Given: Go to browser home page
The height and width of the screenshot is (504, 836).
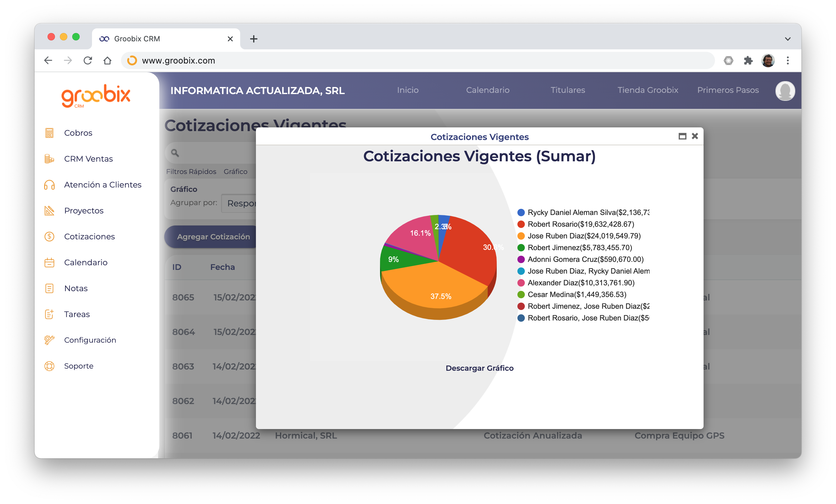Looking at the screenshot, I should [x=107, y=60].
